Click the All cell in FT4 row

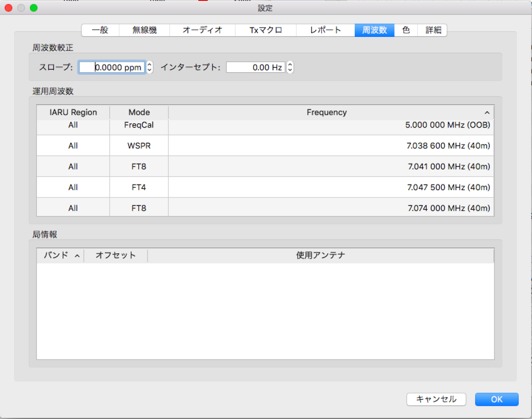click(73, 187)
